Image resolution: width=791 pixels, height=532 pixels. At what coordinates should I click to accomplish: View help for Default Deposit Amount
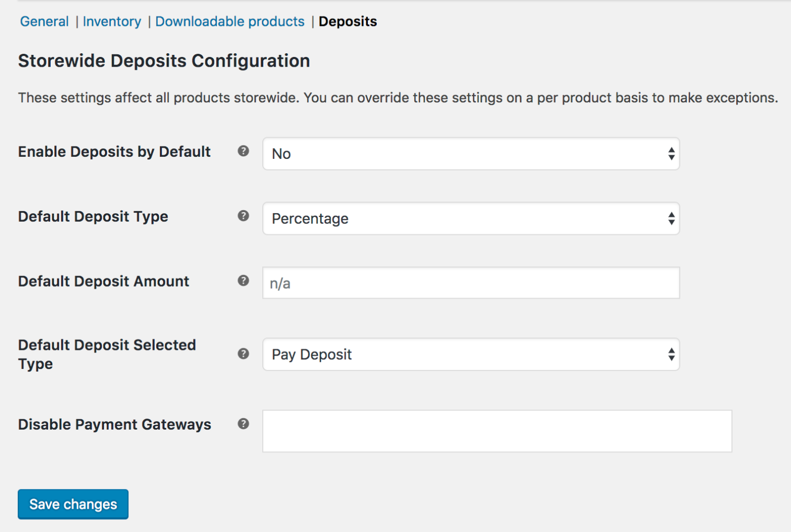tap(243, 281)
